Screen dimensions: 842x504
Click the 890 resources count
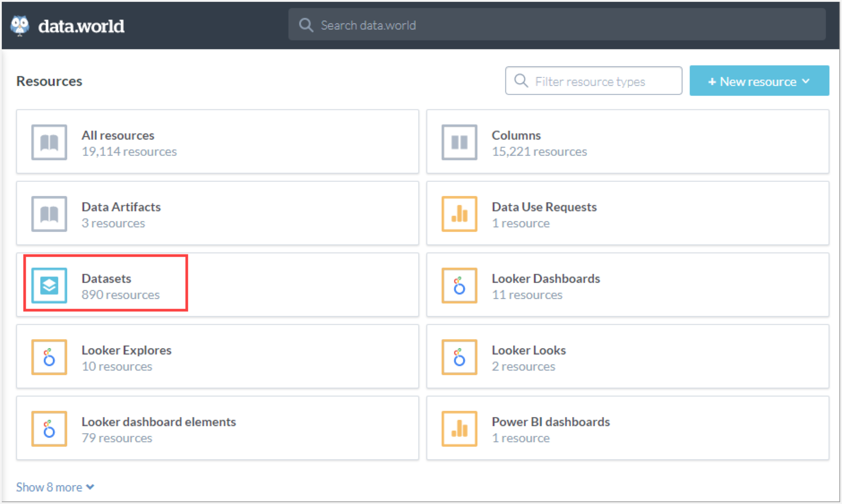[121, 295]
